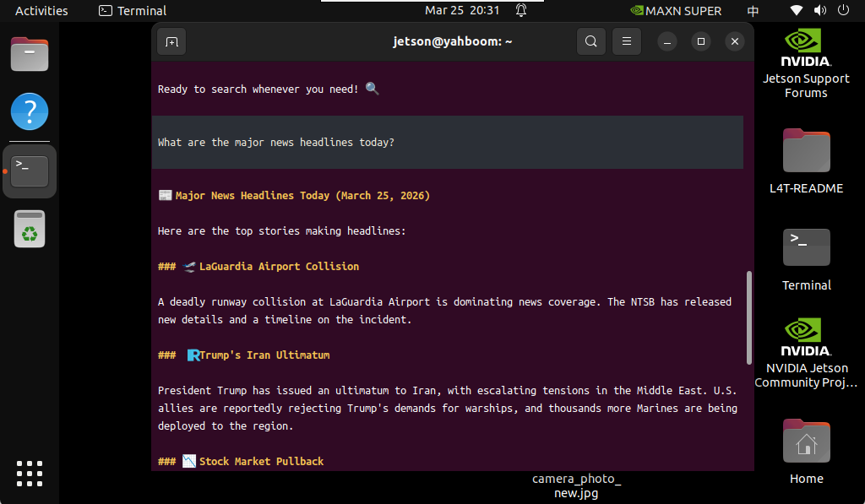The width and height of the screenshot is (865, 504).
Task: Launch the Terminal desktop shortcut
Action: pyautogui.click(x=806, y=259)
